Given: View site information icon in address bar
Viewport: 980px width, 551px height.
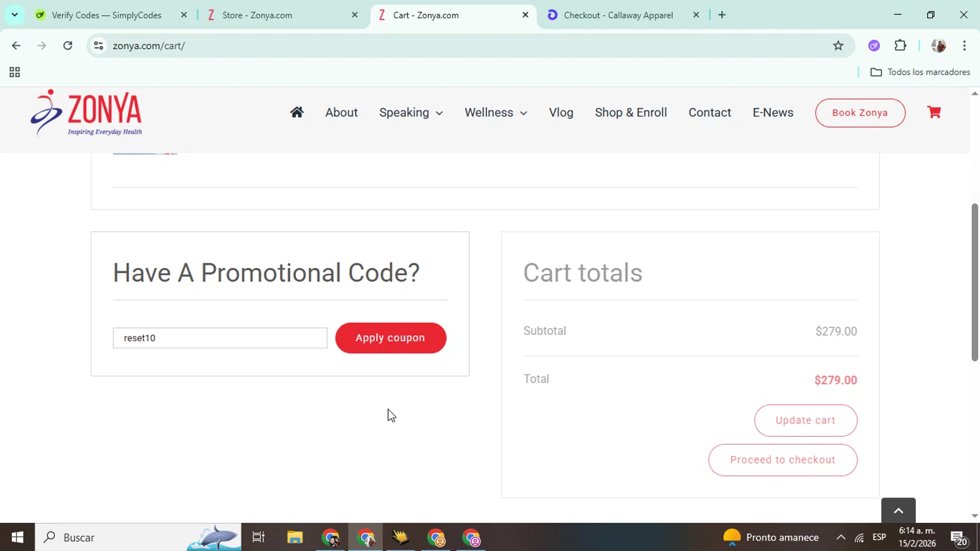Looking at the screenshot, I should tap(99, 46).
